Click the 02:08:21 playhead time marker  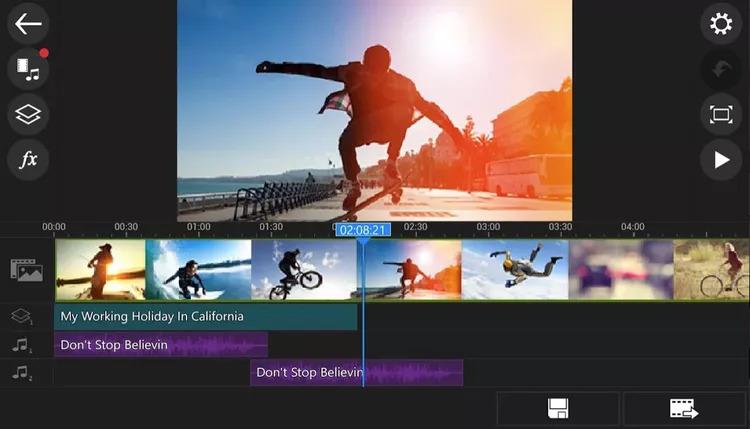pos(363,230)
